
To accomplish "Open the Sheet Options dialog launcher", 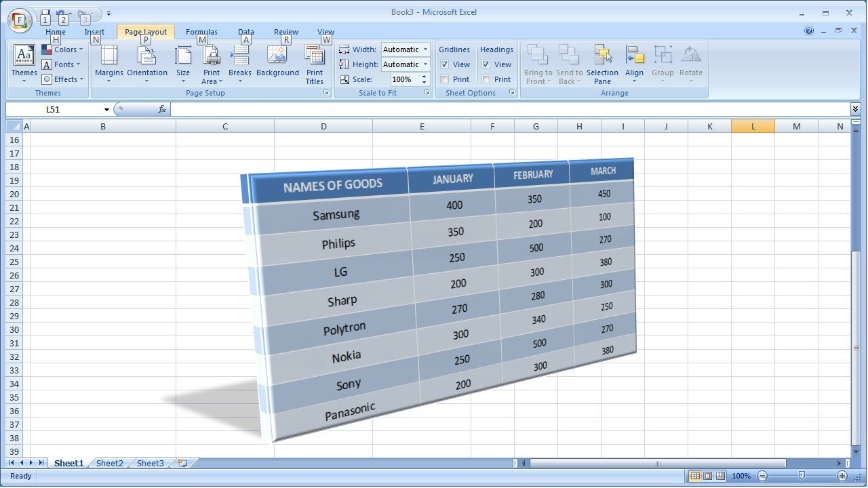I will 511,93.
